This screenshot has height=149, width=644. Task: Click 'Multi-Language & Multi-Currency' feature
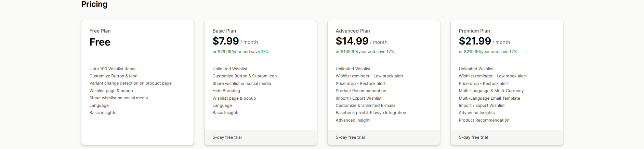[491, 91]
